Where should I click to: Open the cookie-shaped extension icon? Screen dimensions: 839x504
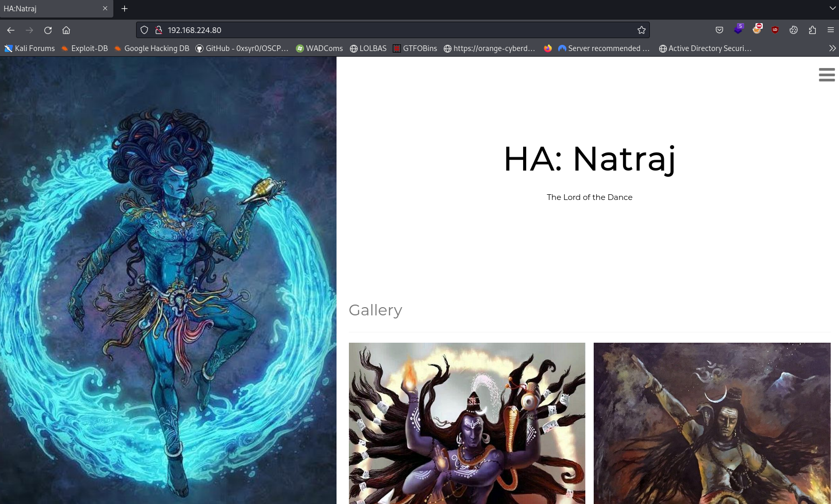pyautogui.click(x=794, y=30)
